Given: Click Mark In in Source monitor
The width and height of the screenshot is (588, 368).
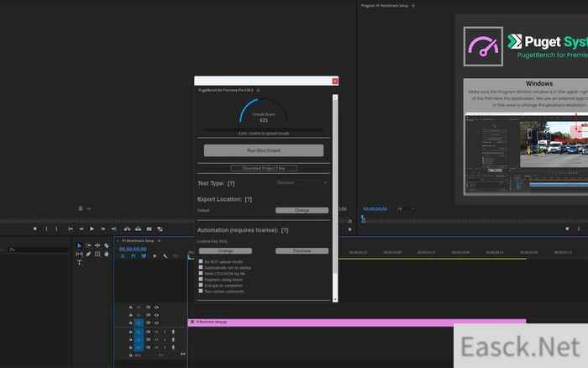Looking at the screenshot, I should point(46,229).
